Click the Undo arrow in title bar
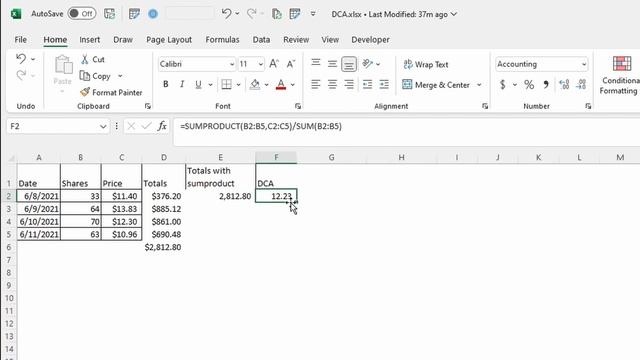 [x=226, y=13]
